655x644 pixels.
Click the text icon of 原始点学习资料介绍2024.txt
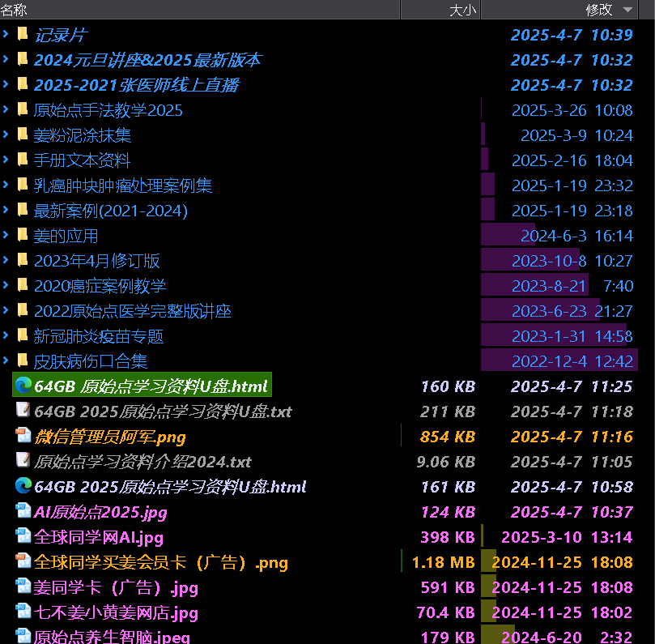pyautogui.click(x=23, y=461)
